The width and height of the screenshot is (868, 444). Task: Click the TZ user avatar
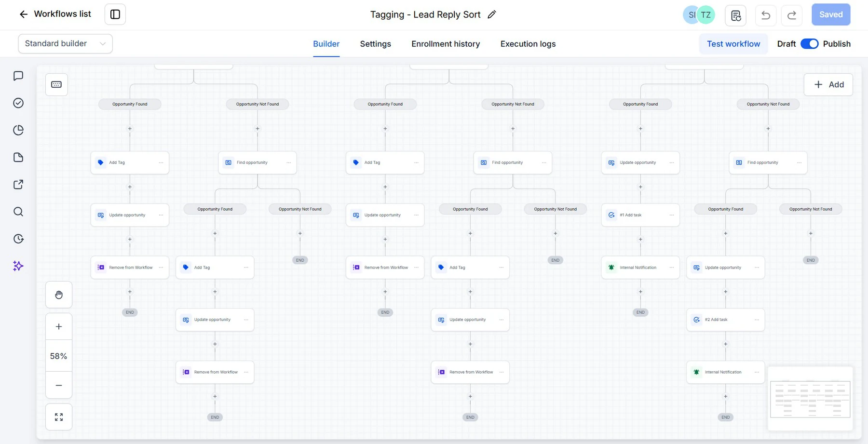706,15
